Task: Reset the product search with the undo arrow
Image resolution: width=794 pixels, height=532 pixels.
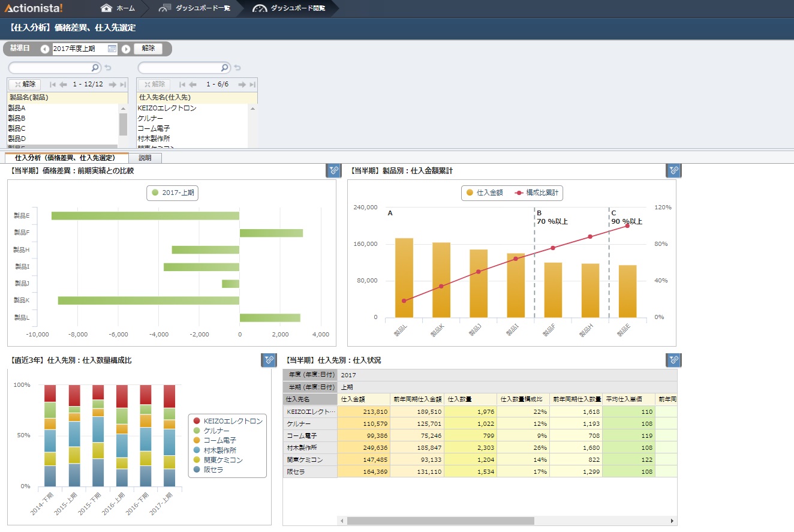Action: (108, 68)
